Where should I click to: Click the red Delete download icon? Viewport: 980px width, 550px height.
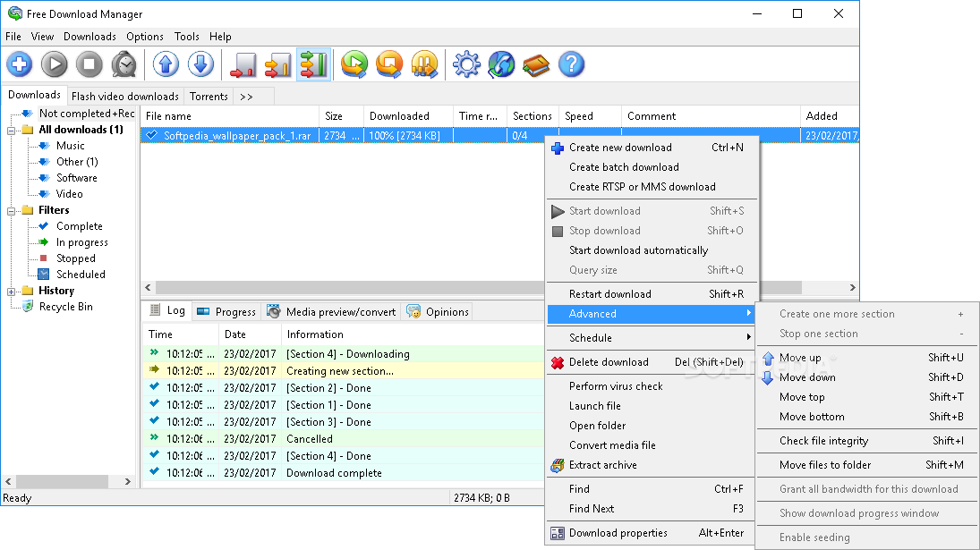point(558,362)
